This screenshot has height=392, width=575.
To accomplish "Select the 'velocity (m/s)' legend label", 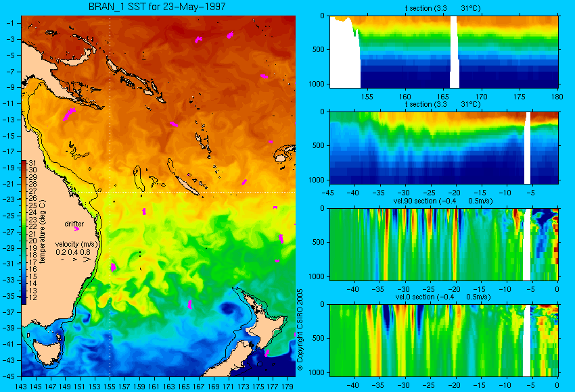I will click(x=76, y=244).
